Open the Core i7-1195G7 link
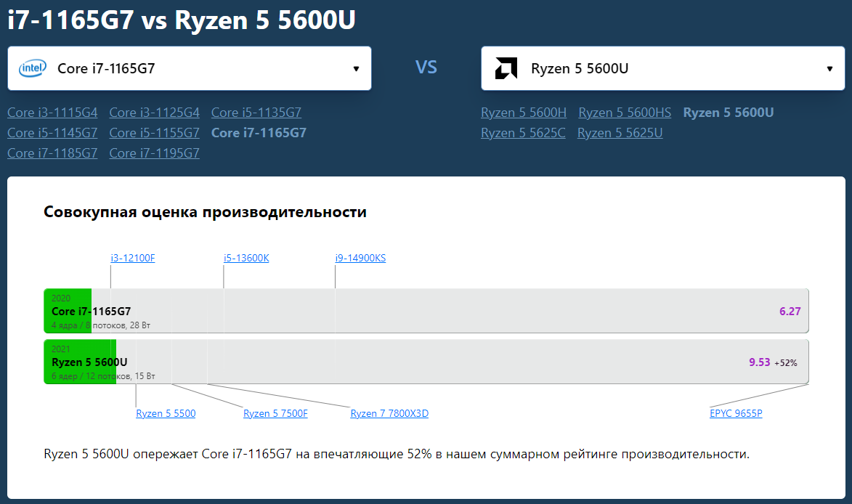The width and height of the screenshot is (852, 504). [154, 153]
